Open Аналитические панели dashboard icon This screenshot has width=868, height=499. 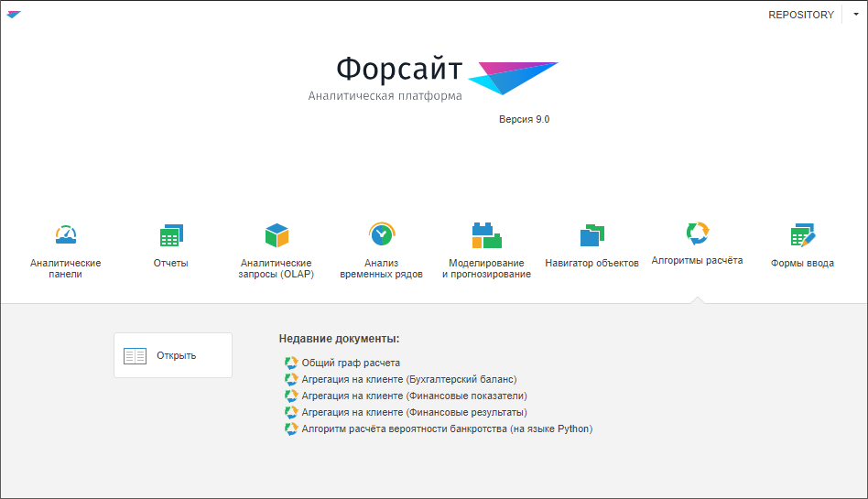(x=66, y=234)
